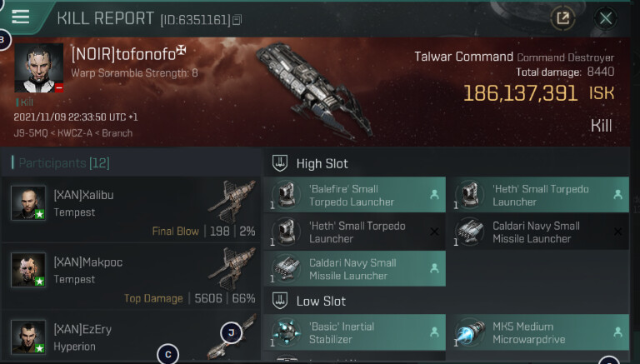The height and width of the screenshot is (364, 640).
Task: Select the dropped Caldari Navy Small Missile Launcher
Action: pos(355,269)
